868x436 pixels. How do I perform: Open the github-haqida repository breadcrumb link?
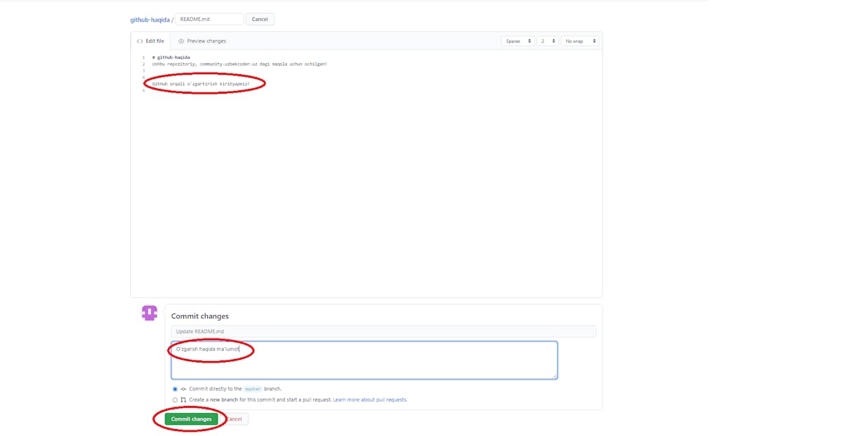point(150,20)
